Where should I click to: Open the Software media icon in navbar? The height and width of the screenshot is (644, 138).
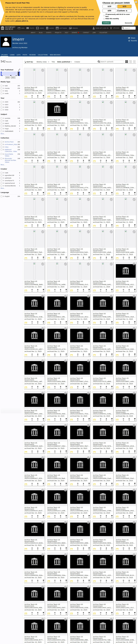click(57, 28)
